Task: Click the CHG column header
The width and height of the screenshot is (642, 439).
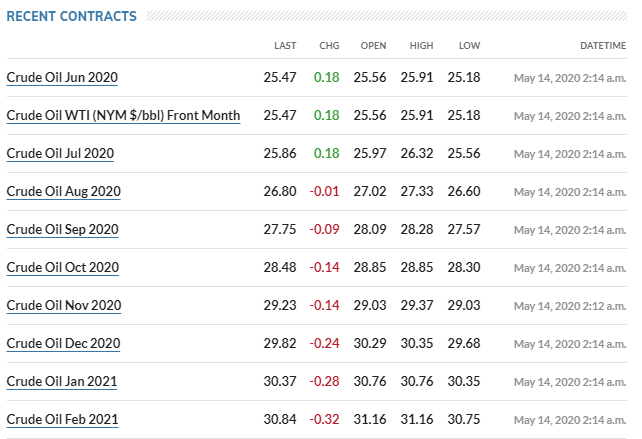Action: pyautogui.click(x=329, y=45)
